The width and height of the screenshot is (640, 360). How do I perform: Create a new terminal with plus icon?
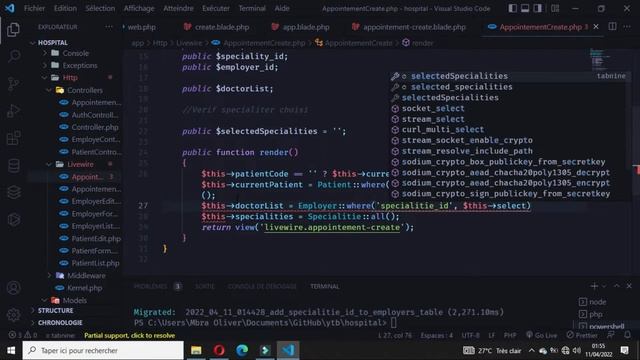click(594, 286)
